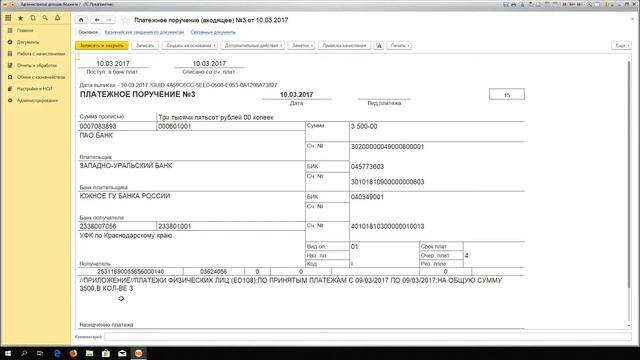The image size is (640, 360).
Task: Click Записать и закрыть button
Action: [102, 45]
